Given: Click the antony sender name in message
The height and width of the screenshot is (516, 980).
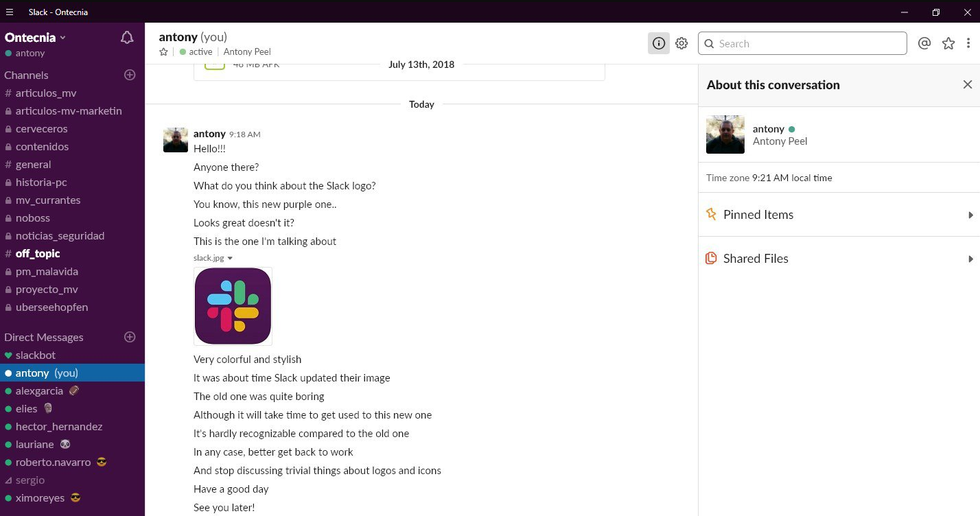Looking at the screenshot, I should coord(209,134).
